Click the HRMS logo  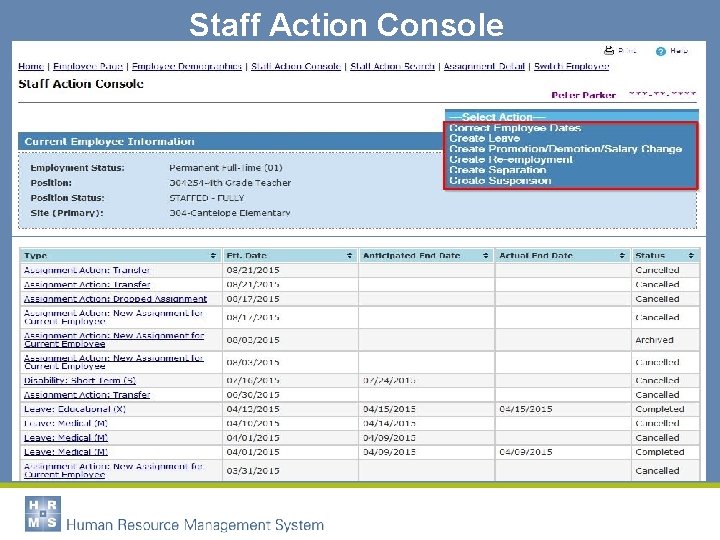43,514
